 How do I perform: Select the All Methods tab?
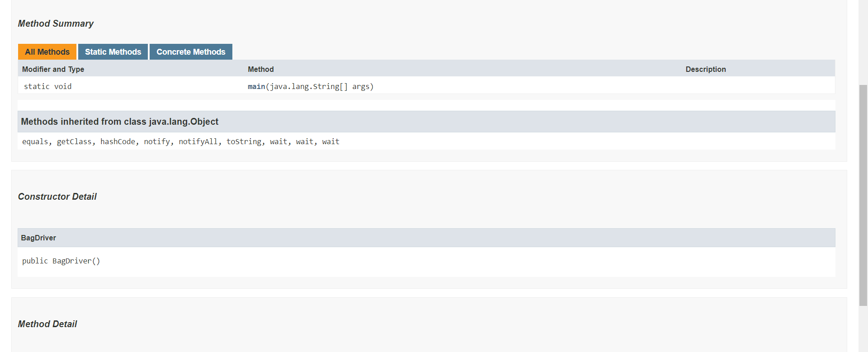coord(47,52)
